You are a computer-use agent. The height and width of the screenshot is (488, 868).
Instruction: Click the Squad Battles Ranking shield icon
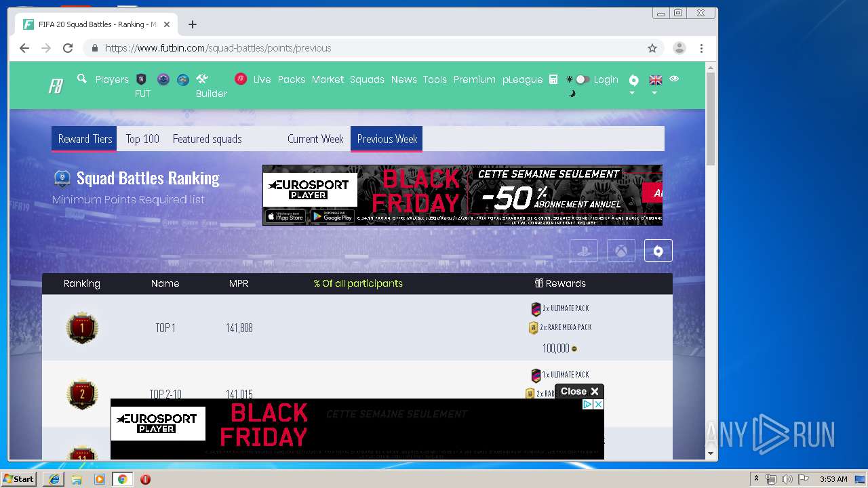pyautogui.click(x=62, y=178)
